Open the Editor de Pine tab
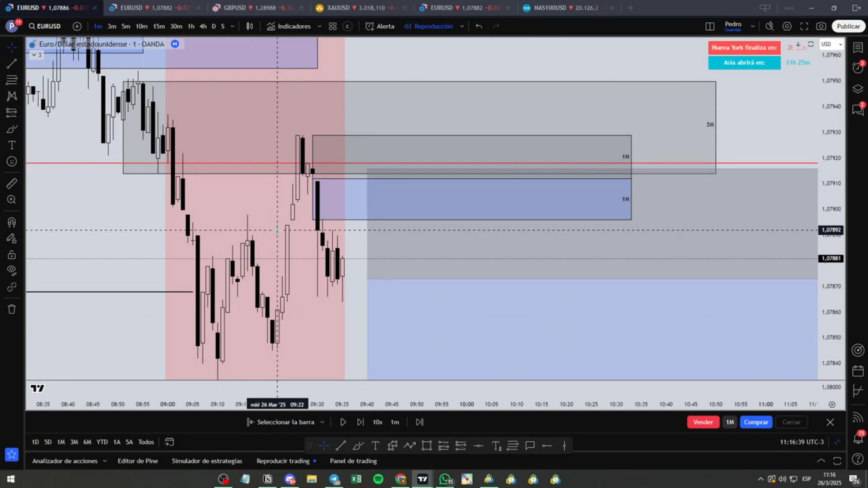Viewport: 868px width, 488px height. pos(138,461)
